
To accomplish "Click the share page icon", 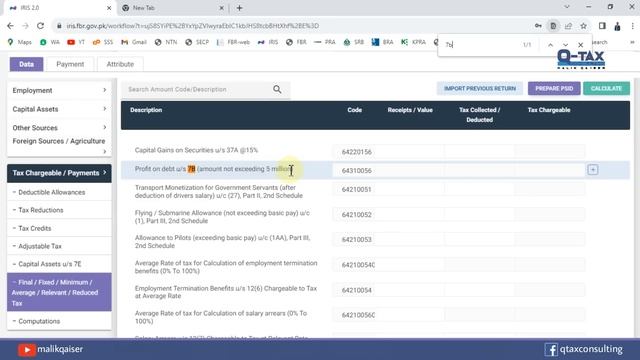I will click(x=568, y=26).
